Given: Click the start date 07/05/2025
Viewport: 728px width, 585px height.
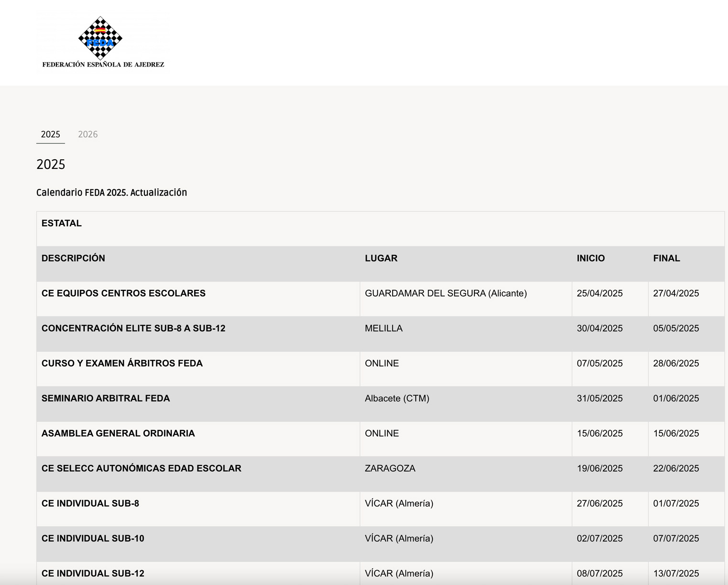Looking at the screenshot, I should click(600, 363).
